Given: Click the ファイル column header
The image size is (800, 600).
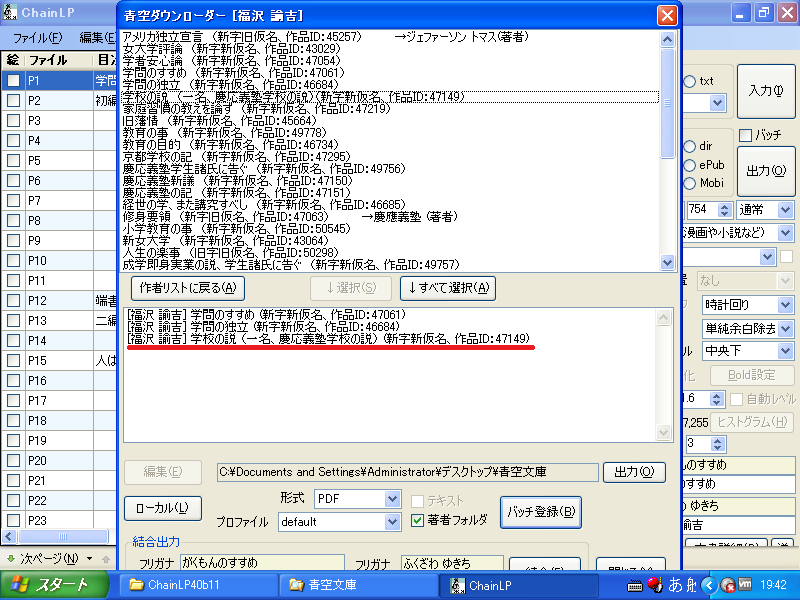Looking at the screenshot, I should pos(59,60).
